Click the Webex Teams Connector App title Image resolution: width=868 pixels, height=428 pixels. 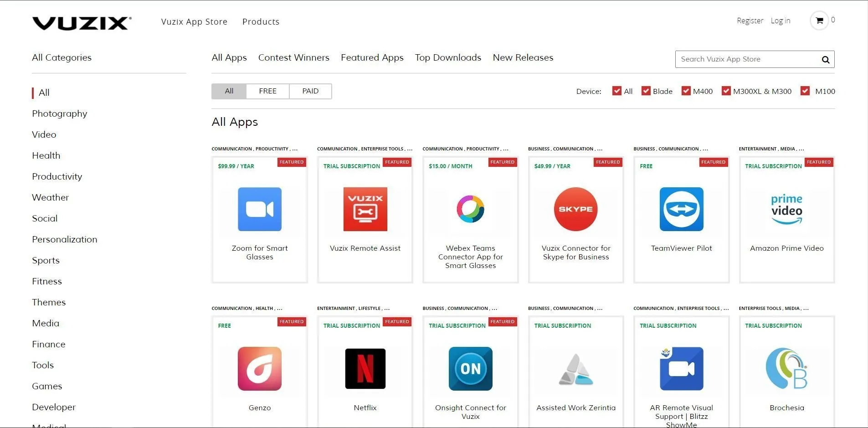(x=471, y=257)
